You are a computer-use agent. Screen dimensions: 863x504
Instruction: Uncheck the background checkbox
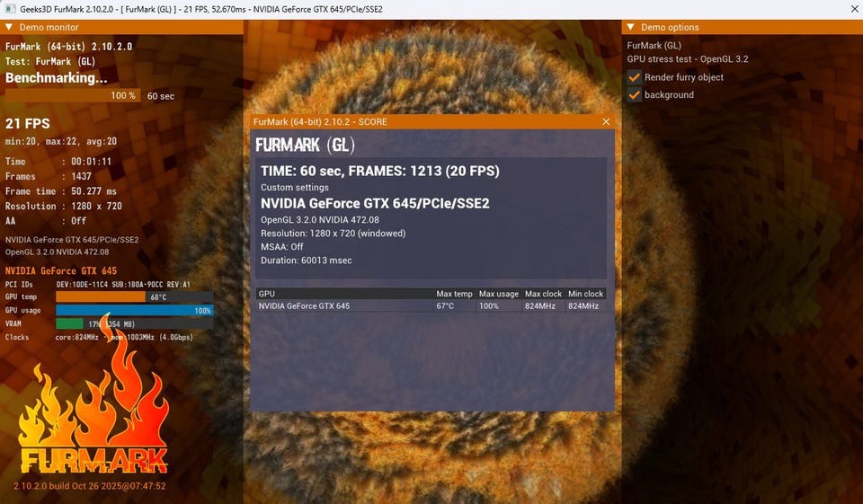(634, 94)
